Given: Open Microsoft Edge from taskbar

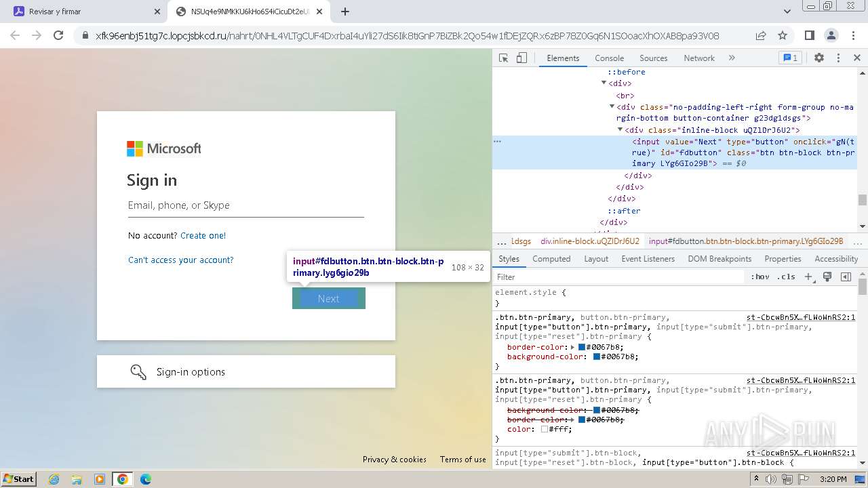Looking at the screenshot, I should pyautogui.click(x=145, y=479).
